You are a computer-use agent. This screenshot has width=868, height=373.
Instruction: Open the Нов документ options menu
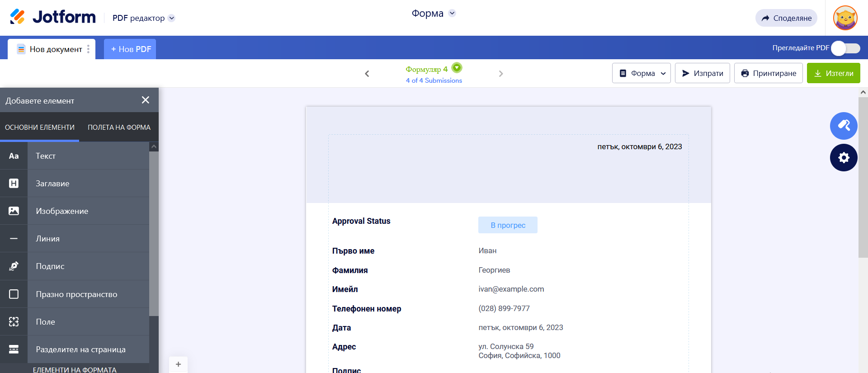coord(88,49)
